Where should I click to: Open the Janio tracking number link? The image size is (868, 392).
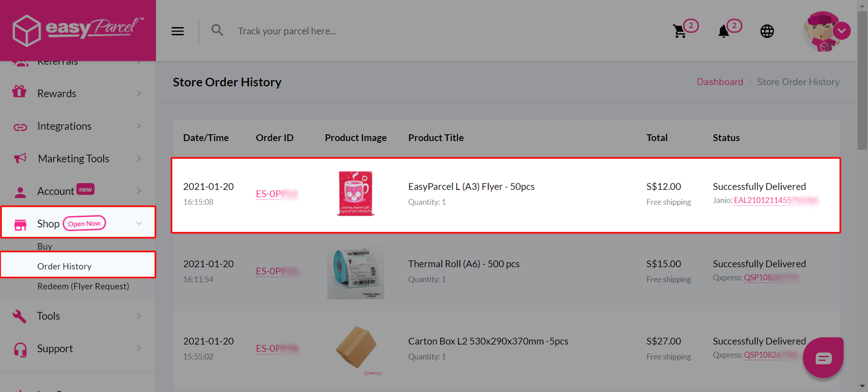coord(775,200)
